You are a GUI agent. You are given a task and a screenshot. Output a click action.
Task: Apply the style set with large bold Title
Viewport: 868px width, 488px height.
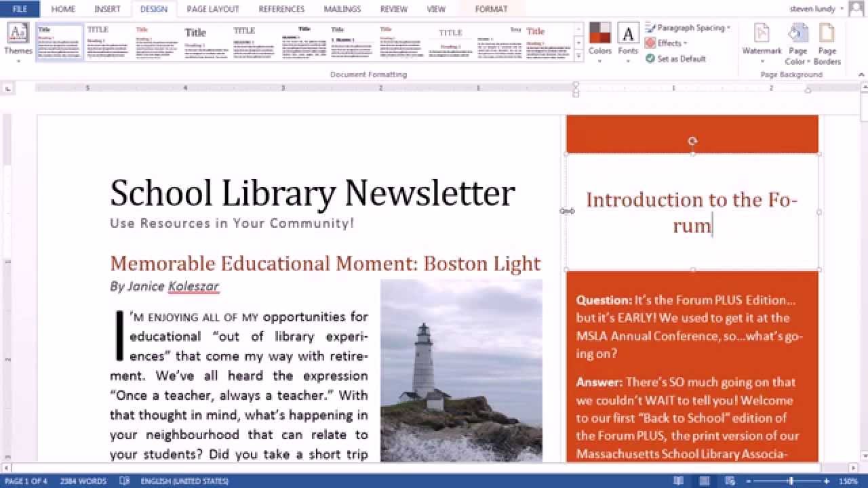point(206,43)
